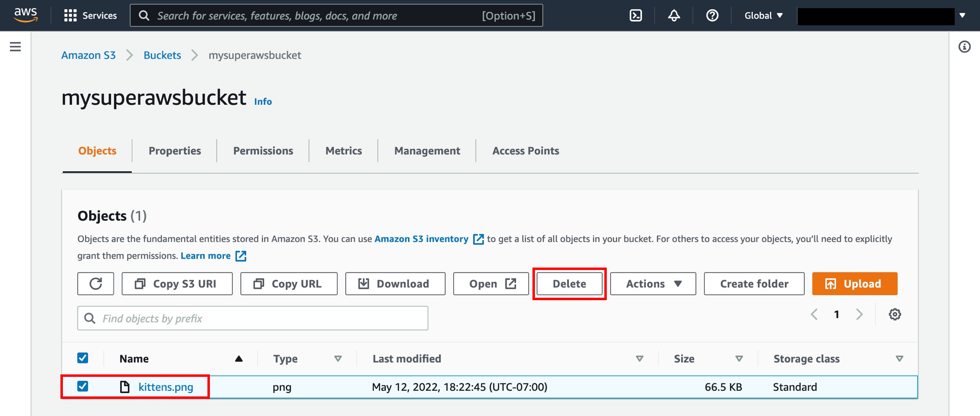Switch to the Access Points tab
980x416 pixels.
click(526, 151)
